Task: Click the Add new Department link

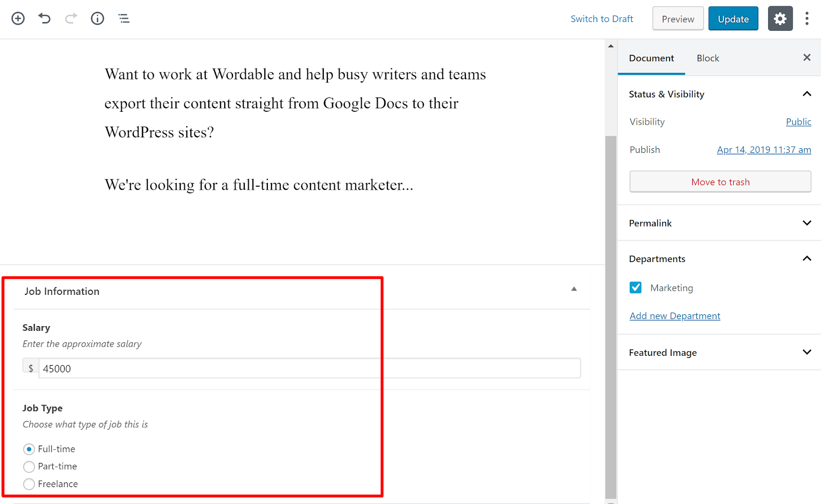Action: point(675,315)
